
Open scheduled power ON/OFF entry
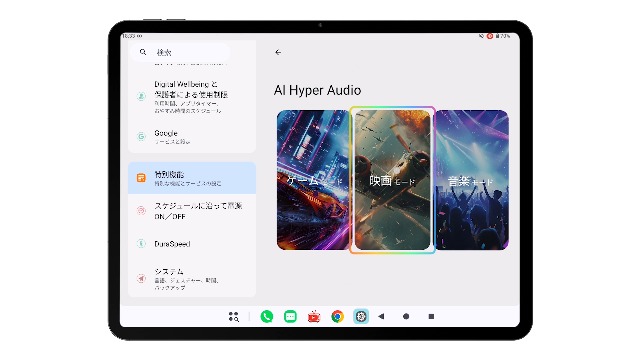click(x=192, y=211)
